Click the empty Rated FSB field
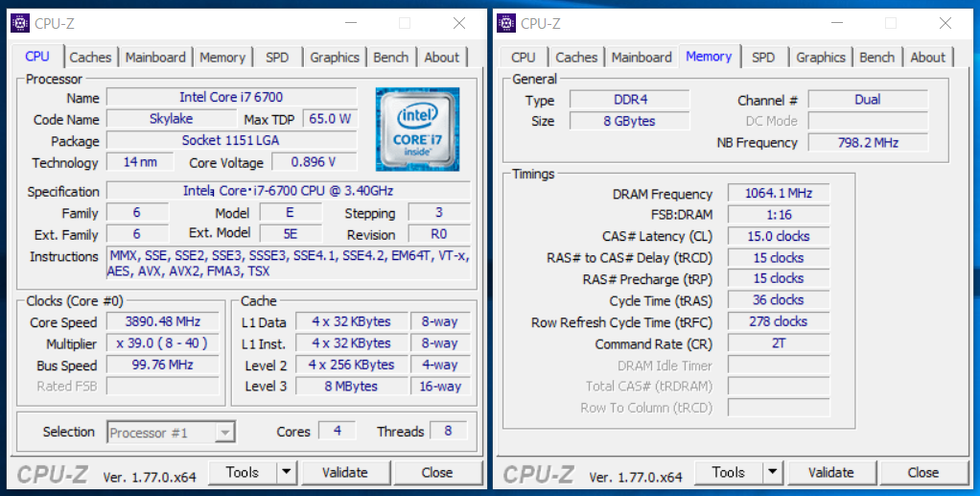Viewport: 980px width, 496px height. pos(162,386)
